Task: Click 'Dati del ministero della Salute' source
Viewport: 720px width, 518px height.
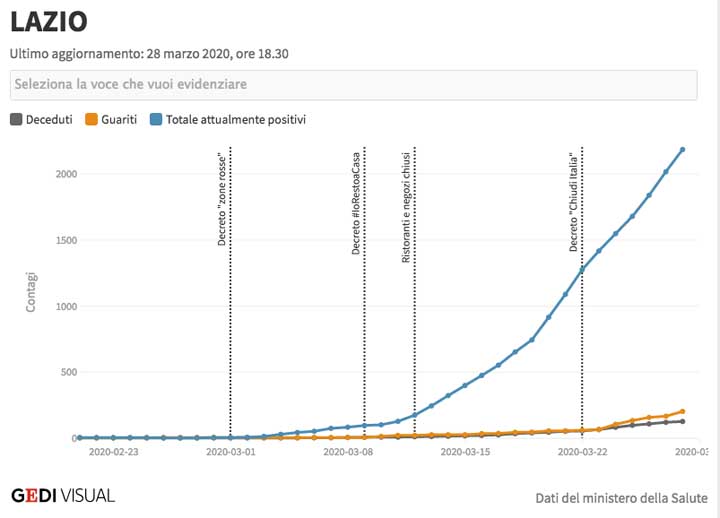Action: (621, 497)
